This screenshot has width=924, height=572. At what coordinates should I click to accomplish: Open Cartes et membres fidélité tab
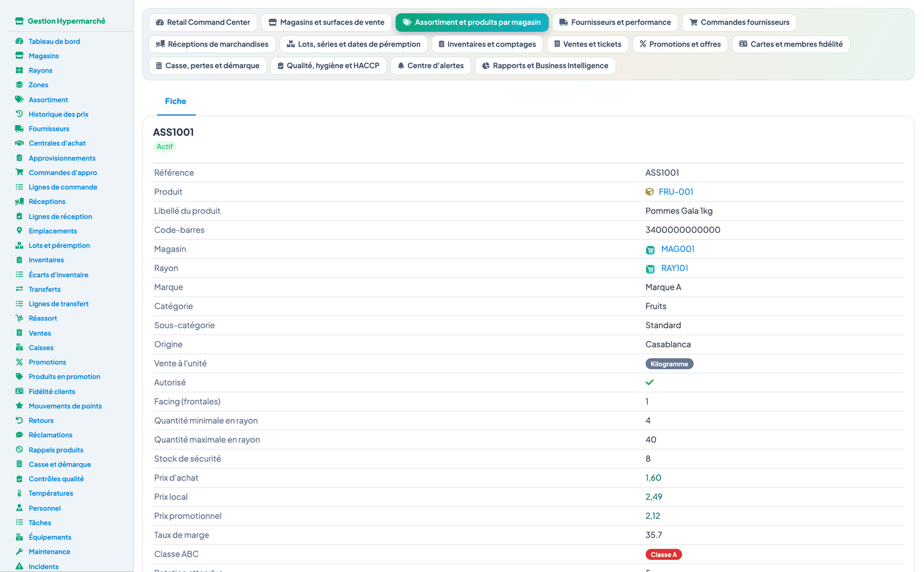pos(791,44)
